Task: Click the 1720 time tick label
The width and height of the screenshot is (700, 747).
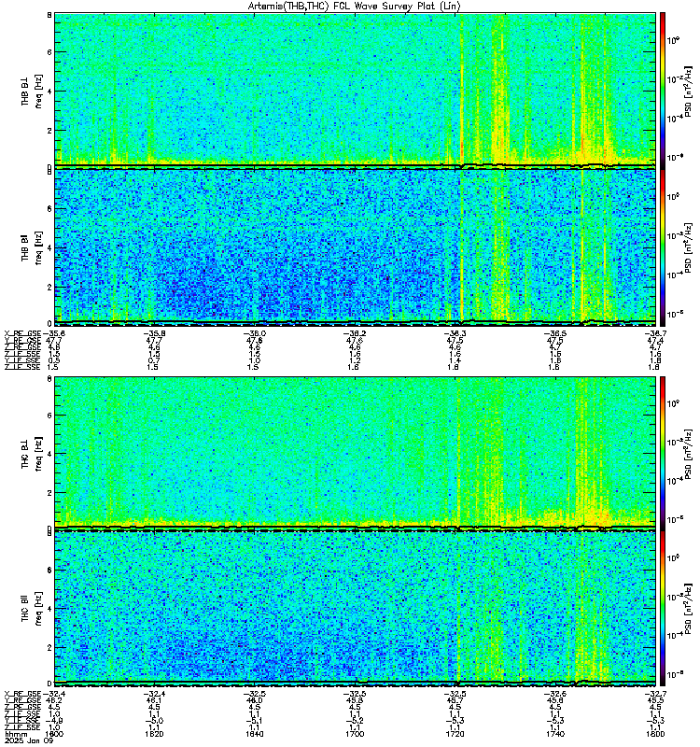Action: pyautogui.click(x=455, y=734)
